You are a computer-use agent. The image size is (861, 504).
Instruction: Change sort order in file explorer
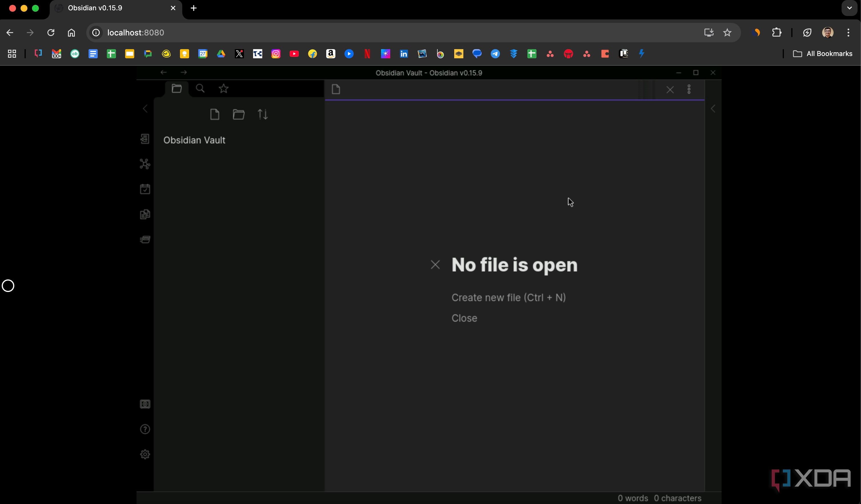[x=263, y=114]
